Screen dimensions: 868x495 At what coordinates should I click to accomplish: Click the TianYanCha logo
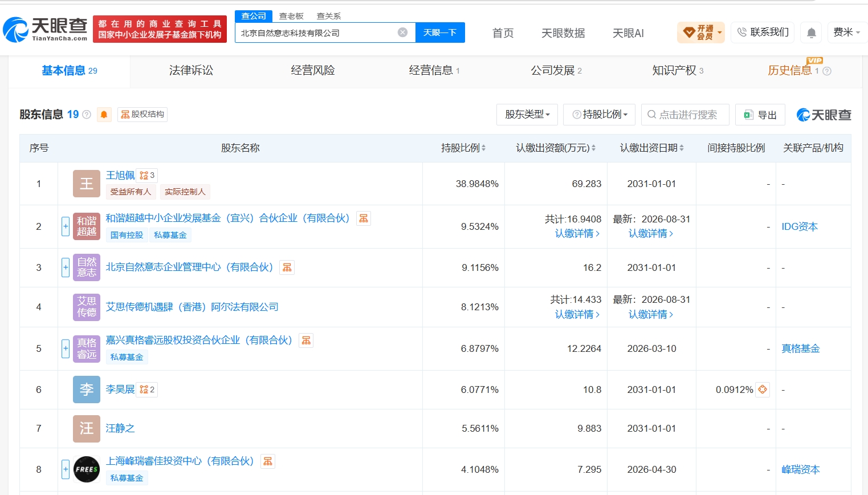pyautogui.click(x=46, y=29)
